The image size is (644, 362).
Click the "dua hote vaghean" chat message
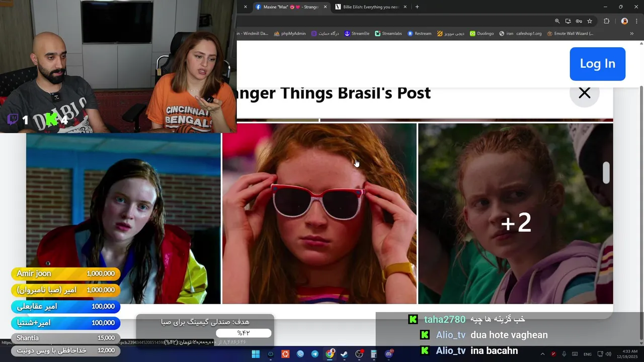[x=509, y=335]
